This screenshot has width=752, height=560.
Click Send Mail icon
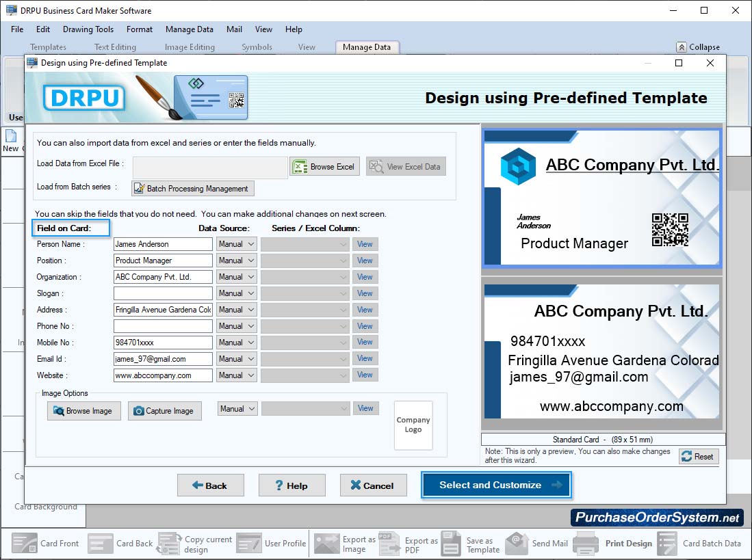[x=517, y=543]
